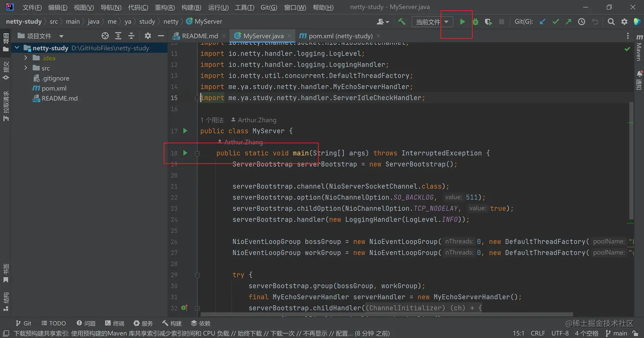Toggle the 终端 terminal tool window
Screen dimensions: 644x338
tap(115, 324)
